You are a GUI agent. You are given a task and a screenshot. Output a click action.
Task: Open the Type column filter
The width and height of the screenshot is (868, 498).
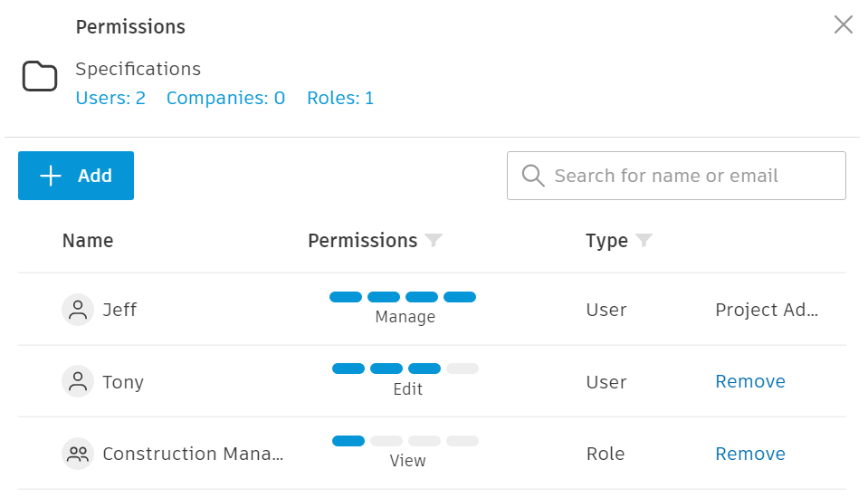pos(644,241)
